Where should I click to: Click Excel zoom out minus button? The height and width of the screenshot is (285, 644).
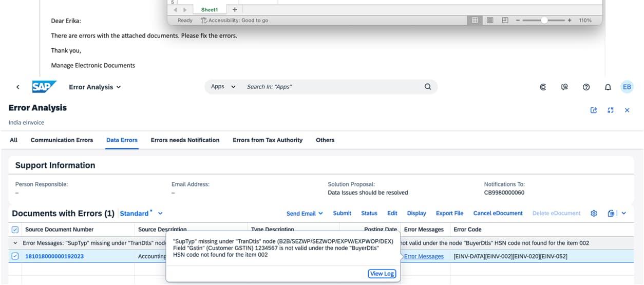(518, 20)
